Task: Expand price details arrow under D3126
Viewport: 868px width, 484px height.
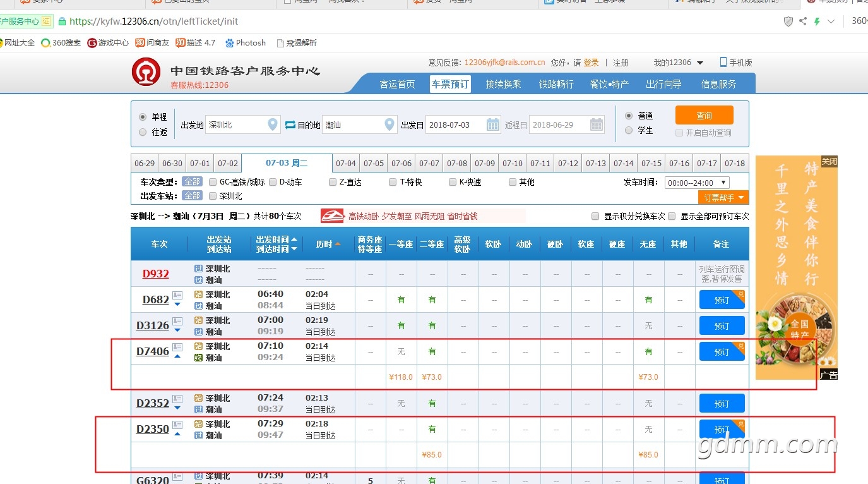Action: [177, 330]
